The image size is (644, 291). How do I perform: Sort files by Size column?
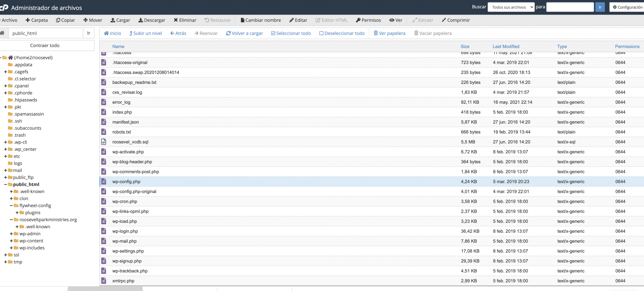click(x=465, y=46)
